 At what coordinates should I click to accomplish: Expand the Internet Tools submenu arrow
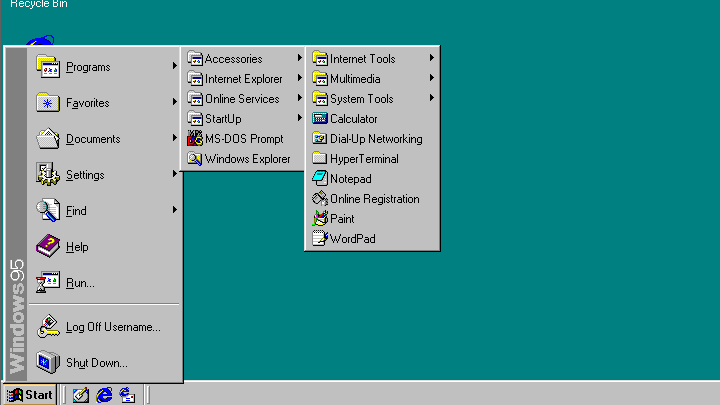(x=432, y=58)
